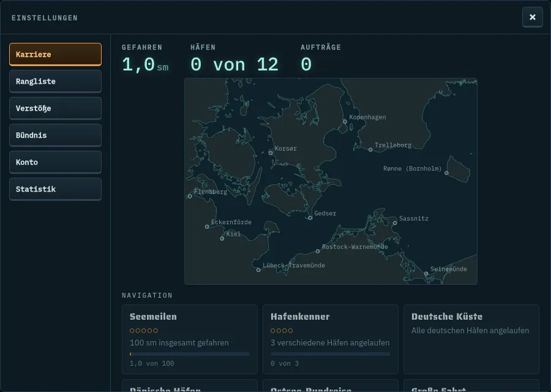Close the Einstellungen dialog

click(x=533, y=17)
